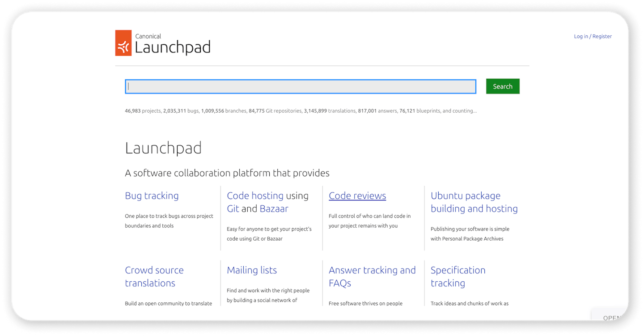This screenshot has height=336, width=644.
Task: Open the Log in / Register link
Action: [593, 36]
